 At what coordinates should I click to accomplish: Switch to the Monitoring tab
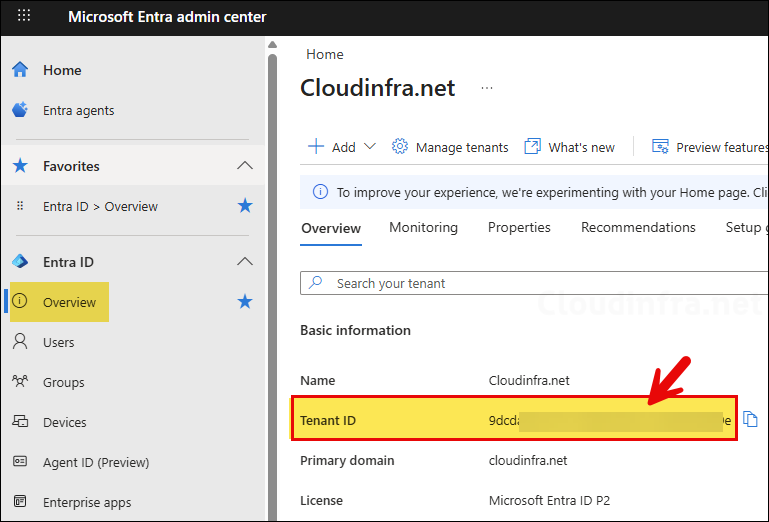coord(423,228)
